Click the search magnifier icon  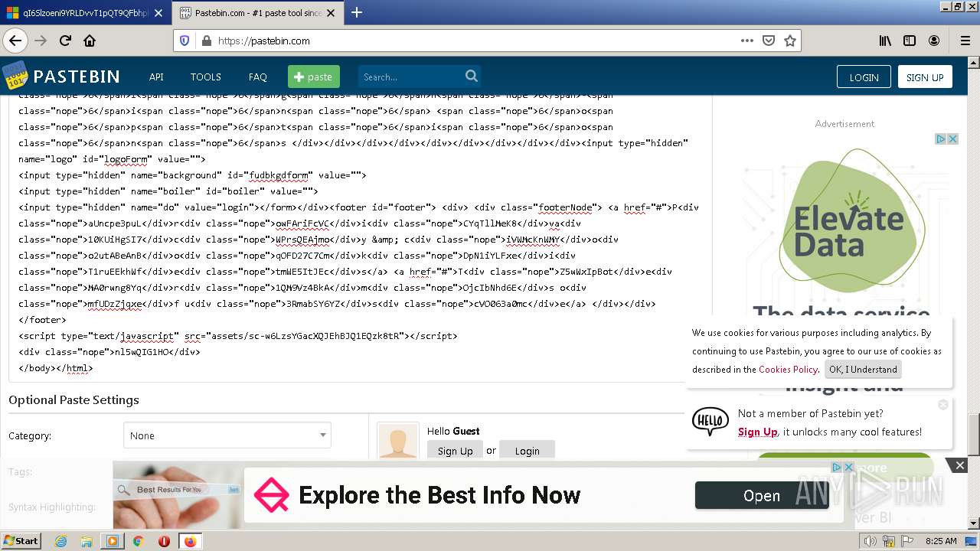click(x=472, y=76)
